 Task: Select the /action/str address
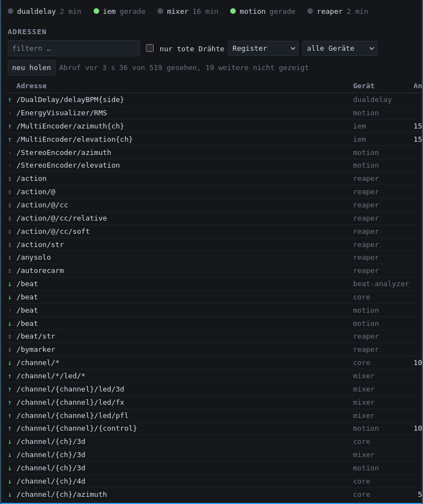click(x=40, y=245)
